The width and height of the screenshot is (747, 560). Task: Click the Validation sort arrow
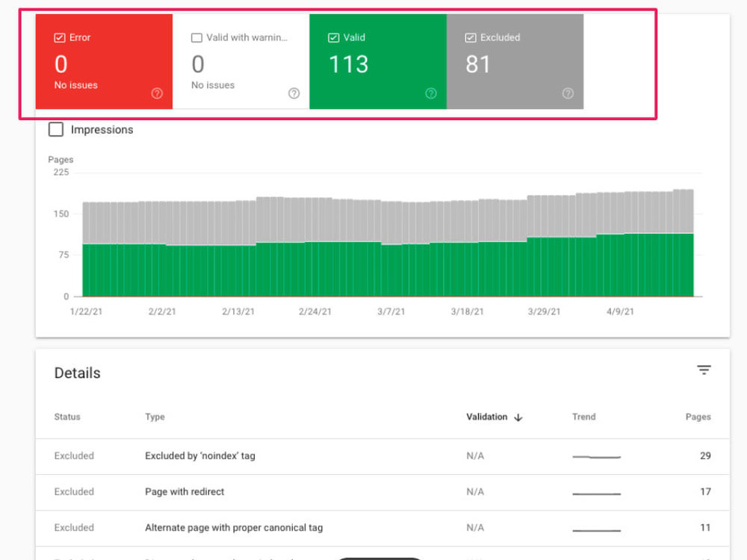click(518, 417)
